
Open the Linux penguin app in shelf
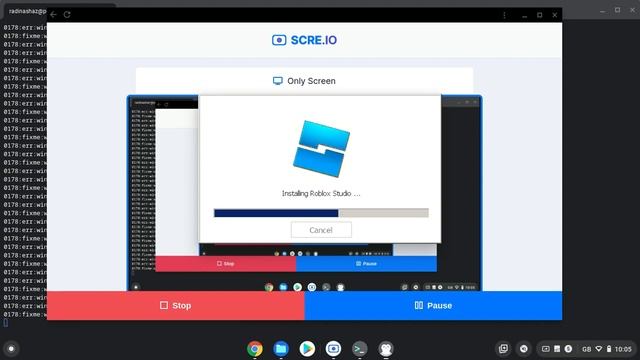386,349
